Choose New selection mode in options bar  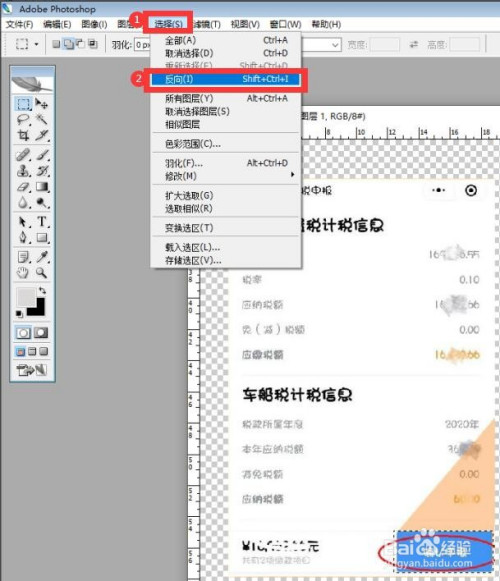[x=56, y=44]
